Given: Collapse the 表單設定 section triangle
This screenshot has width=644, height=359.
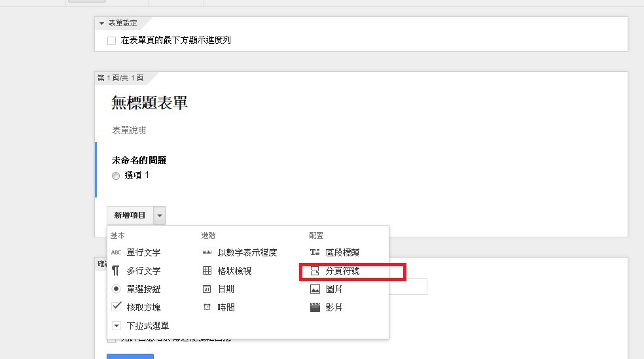Looking at the screenshot, I should point(102,24).
